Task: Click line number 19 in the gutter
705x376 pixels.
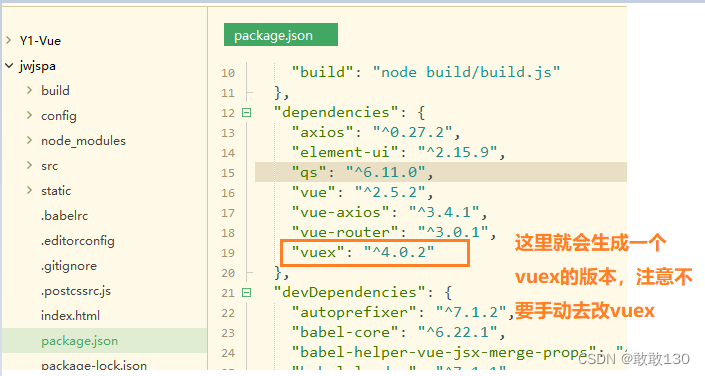Action: click(228, 253)
